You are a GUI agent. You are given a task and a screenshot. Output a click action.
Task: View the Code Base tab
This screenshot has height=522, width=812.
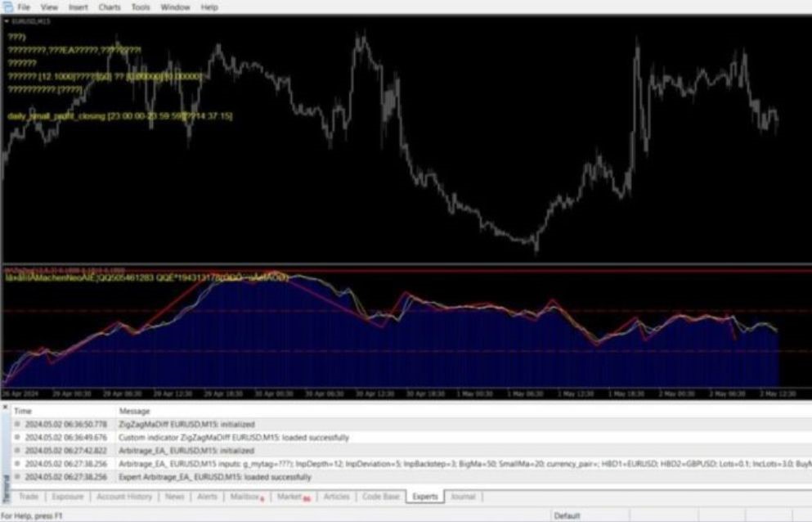(x=384, y=496)
